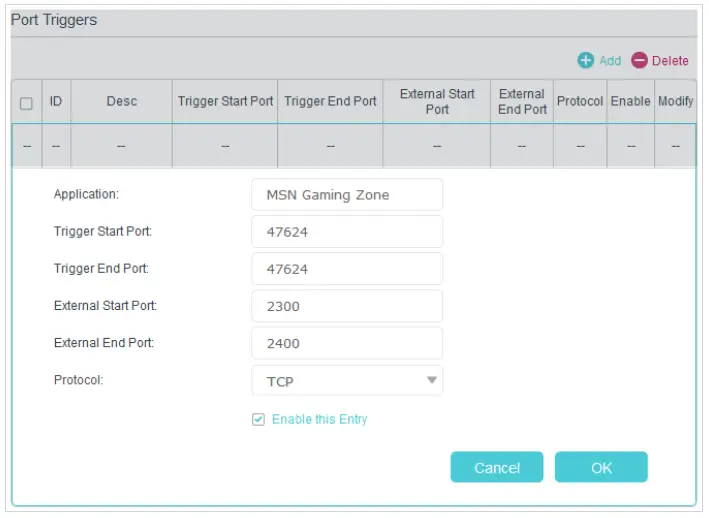
Task: Tick the select-all checkbox in table header
Action: [x=27, y=103]
